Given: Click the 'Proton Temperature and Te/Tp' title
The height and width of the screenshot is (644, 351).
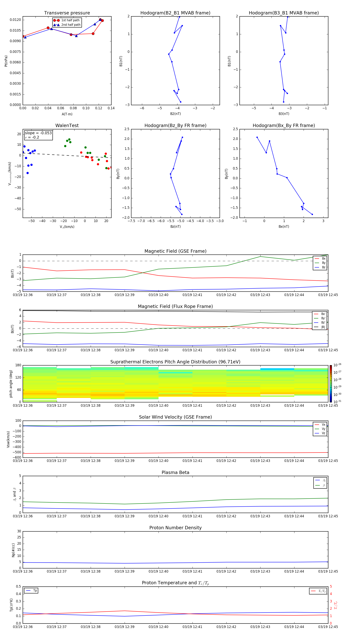Looking at the screenshot, I should [x=175, y=583].
